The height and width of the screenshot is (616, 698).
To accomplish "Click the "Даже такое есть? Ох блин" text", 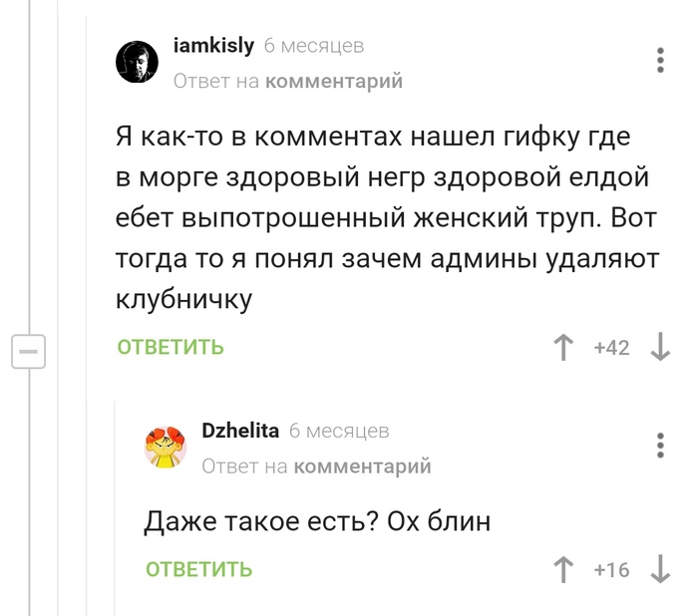I will [317, 520].
